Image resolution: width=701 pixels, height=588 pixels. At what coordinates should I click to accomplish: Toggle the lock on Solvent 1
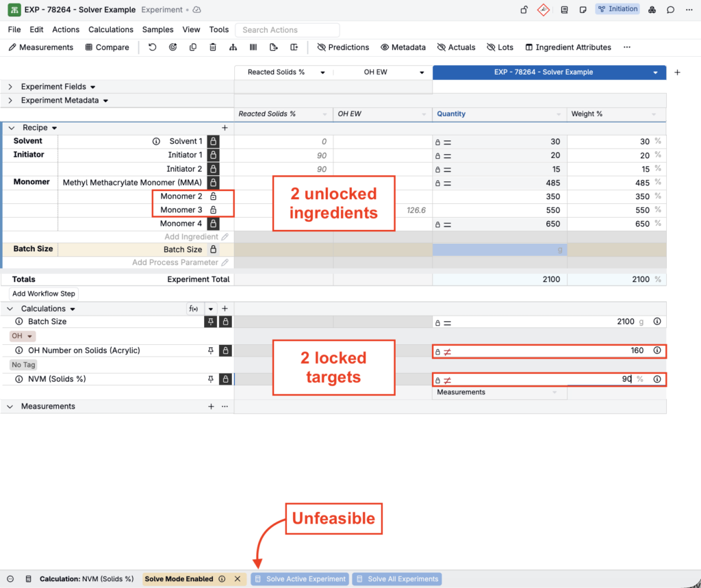[214, 141]
